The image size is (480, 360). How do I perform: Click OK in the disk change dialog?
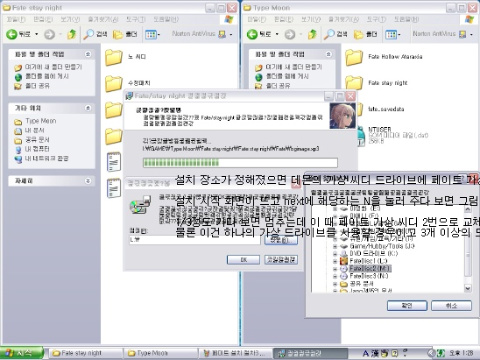point(243,259)
